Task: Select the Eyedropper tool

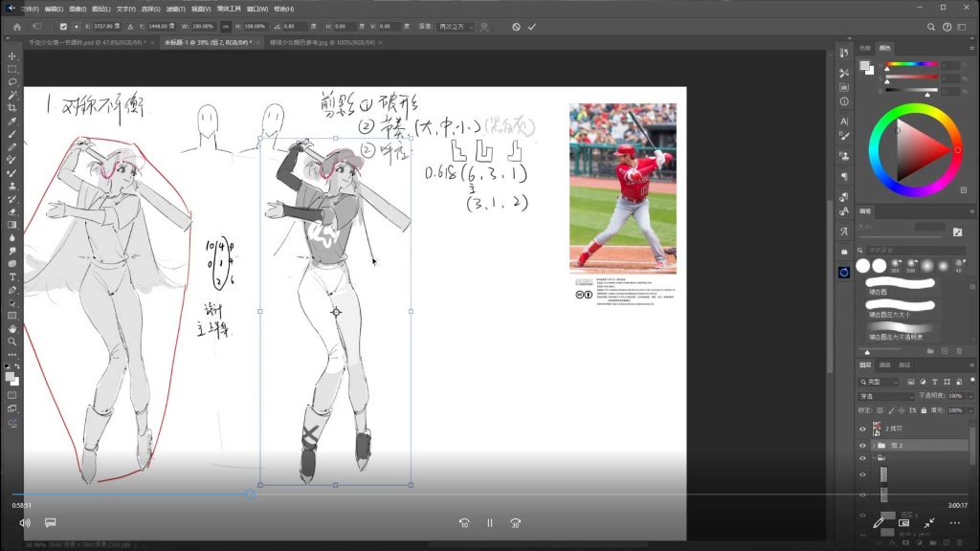Action: 11,121
